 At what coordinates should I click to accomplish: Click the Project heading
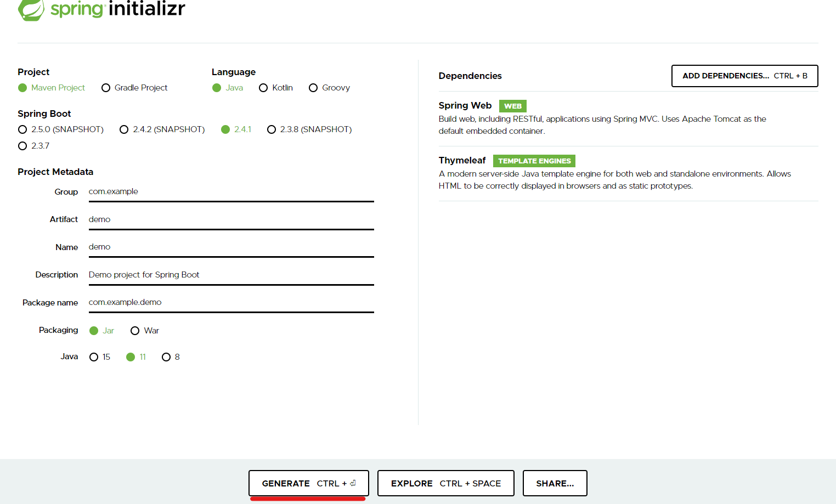33,72
